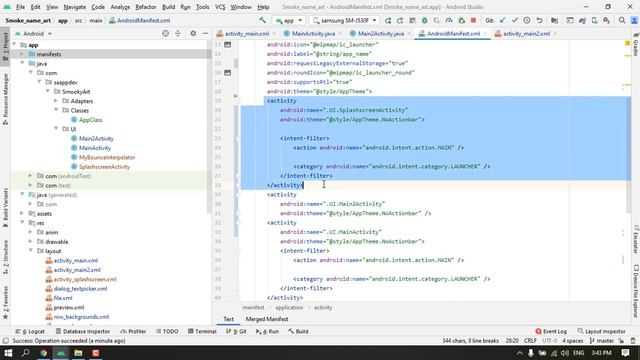Image resolution: width=640 pixels, height=360 pixels.
Task: Click the Git commit checkmark icon
Action: click(x=515, y=20)
